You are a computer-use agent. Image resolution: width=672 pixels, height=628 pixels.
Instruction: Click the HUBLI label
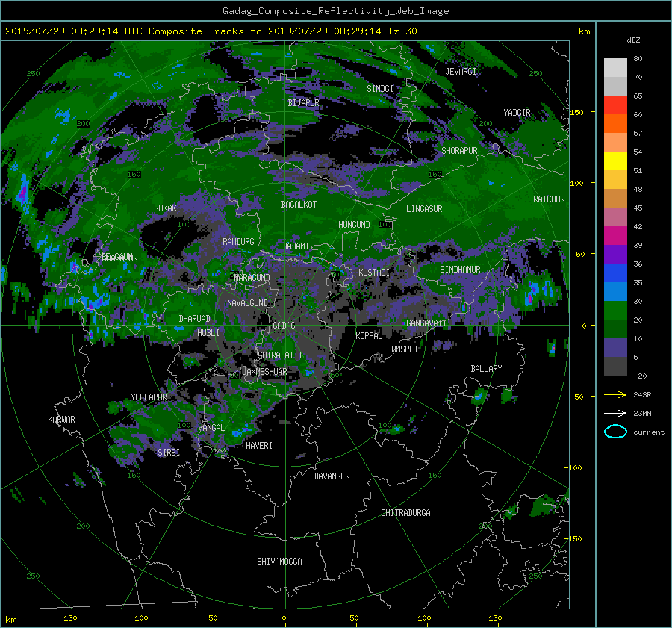208,333
